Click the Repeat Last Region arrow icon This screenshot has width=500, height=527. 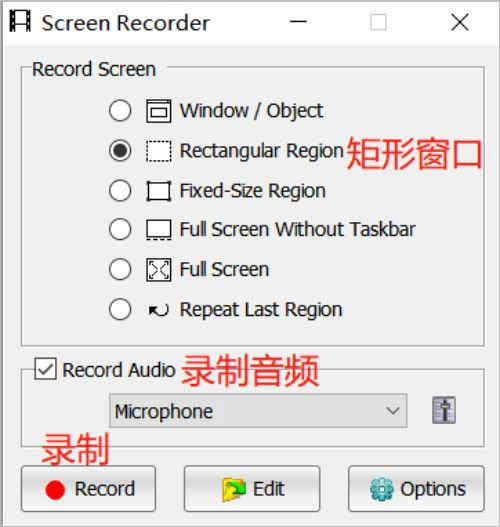[x=159, y=310]
